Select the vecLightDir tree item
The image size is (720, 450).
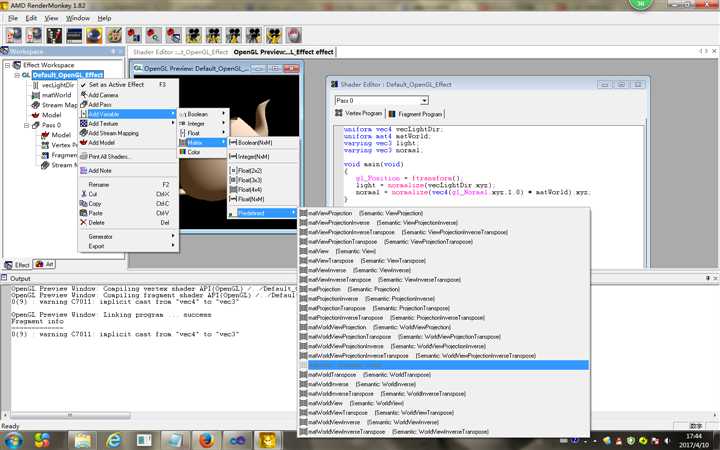pyautogui.click(x=57, y=85)
